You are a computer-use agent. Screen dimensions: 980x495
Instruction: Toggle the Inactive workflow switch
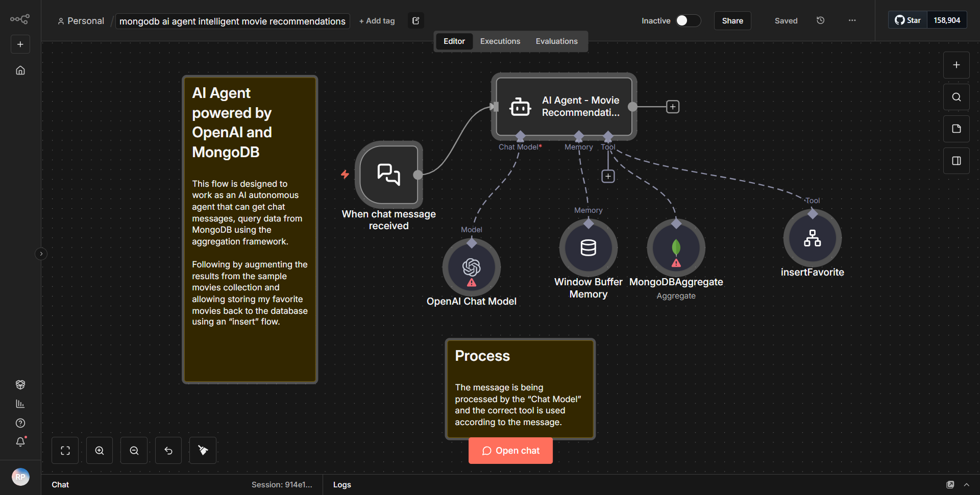point(688,20)
